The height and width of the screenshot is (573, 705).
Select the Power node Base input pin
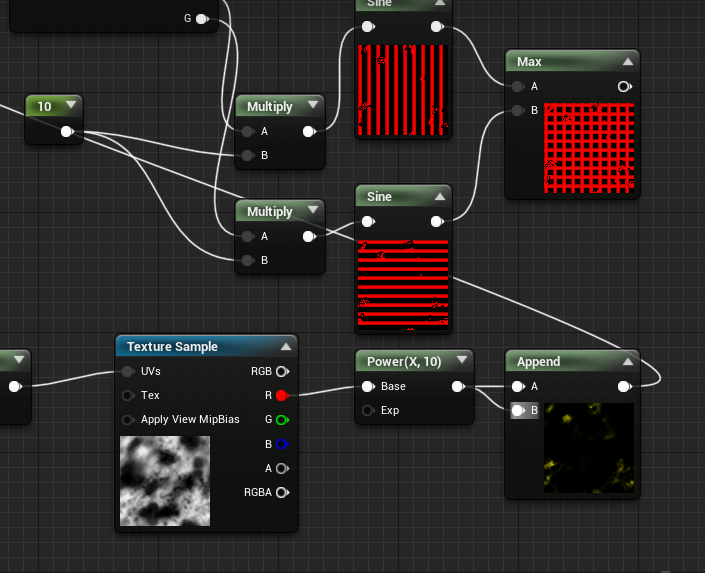pyautogui.click(x=368, y=386)
